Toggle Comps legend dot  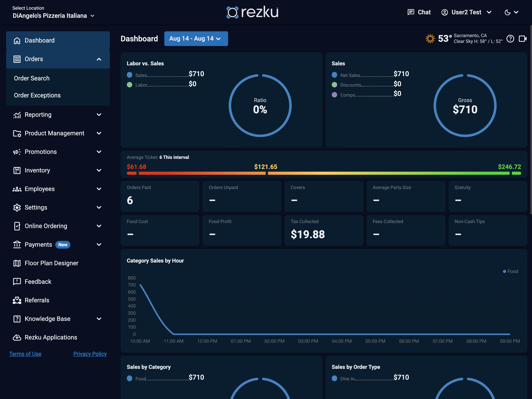point(335,95)
